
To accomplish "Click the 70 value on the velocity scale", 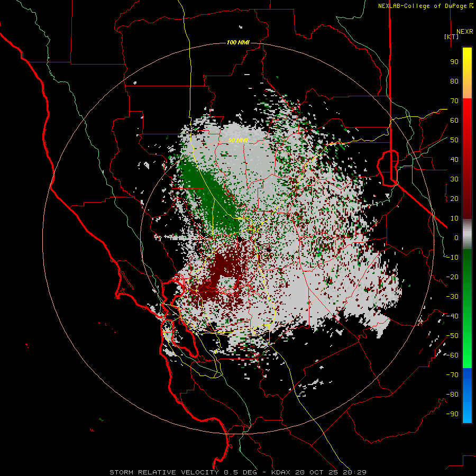I will click(x=454, y=101).
